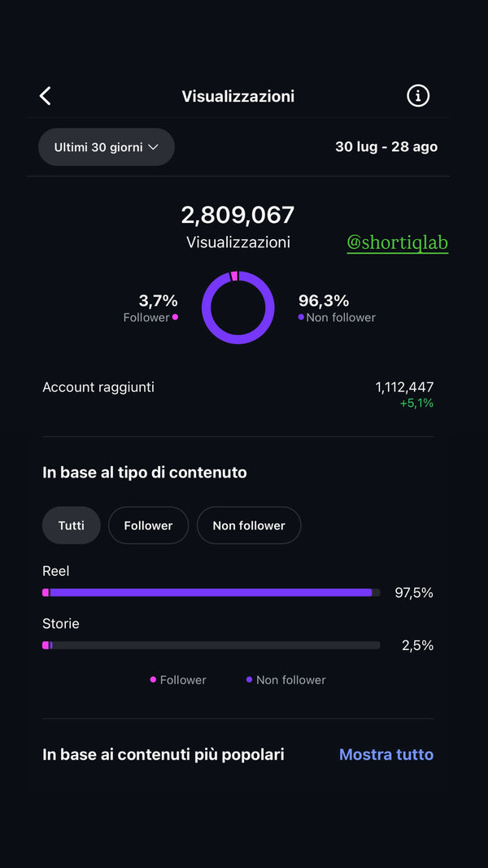
Task: Tap the 2,809,067 views total
Action: tap(237, 216)
